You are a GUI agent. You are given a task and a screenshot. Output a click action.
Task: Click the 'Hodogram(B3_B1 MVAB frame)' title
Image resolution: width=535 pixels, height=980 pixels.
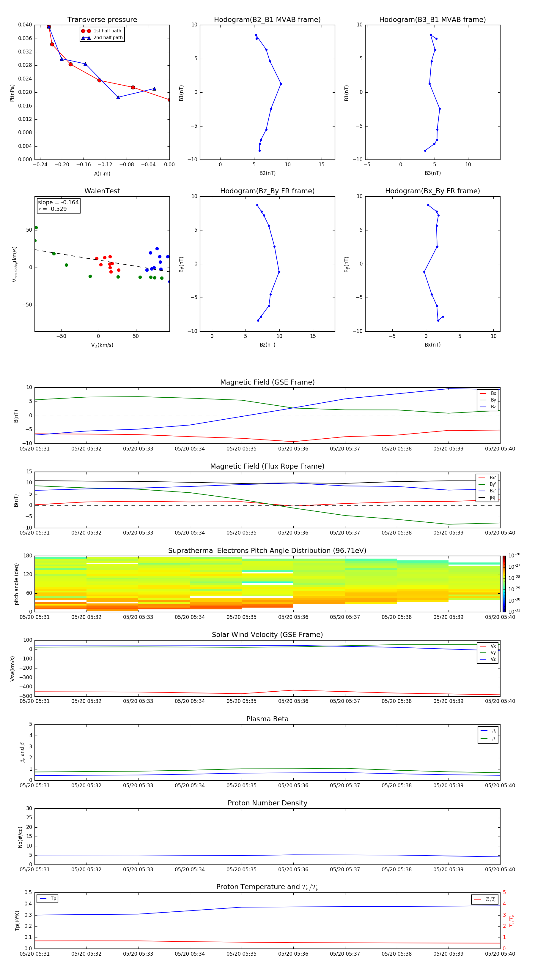[432, 19]
